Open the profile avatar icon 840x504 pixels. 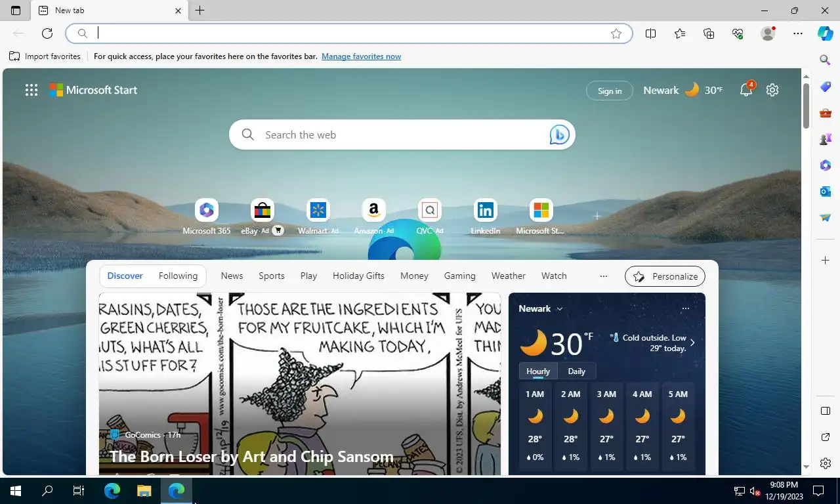pyautogui.click(x=768, y=33)
